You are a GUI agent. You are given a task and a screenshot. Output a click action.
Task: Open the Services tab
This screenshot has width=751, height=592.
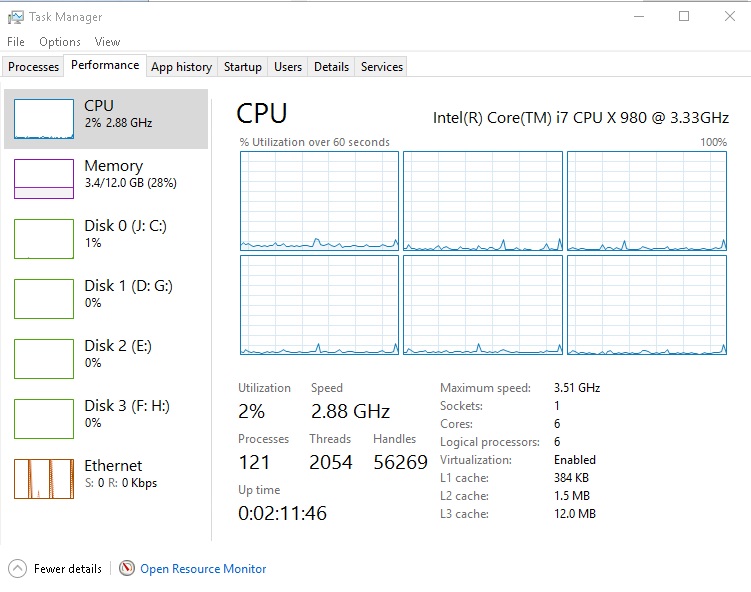(x=382, y=67)
